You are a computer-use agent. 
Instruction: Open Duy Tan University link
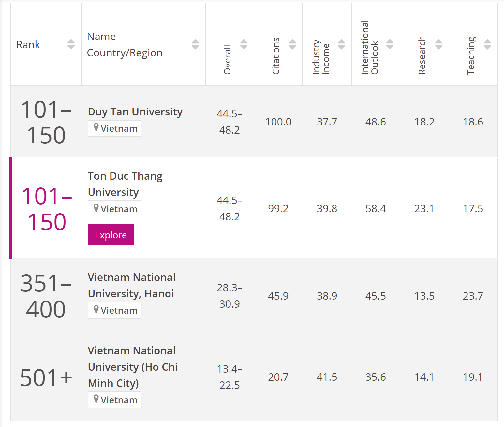tap(135, 112)
